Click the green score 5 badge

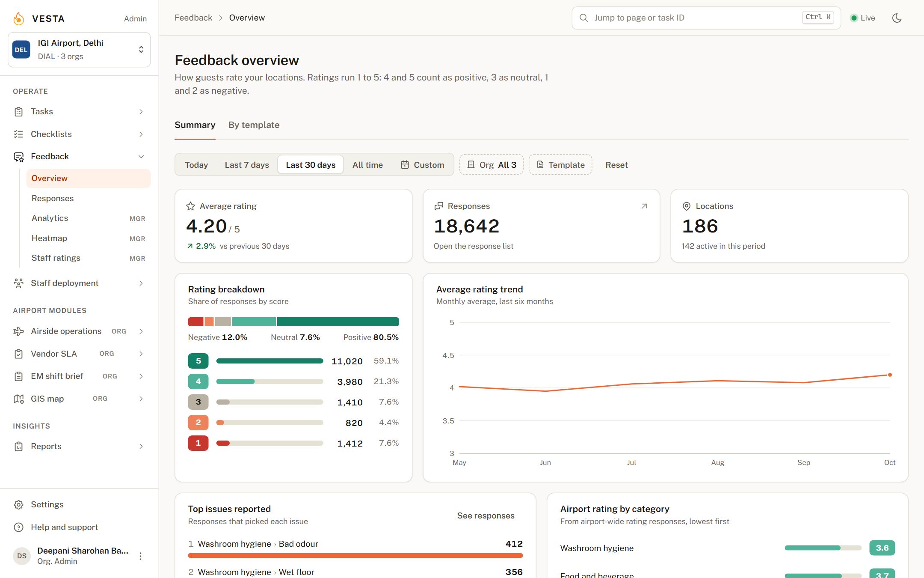pyautogui.click(x=198, y=361)
